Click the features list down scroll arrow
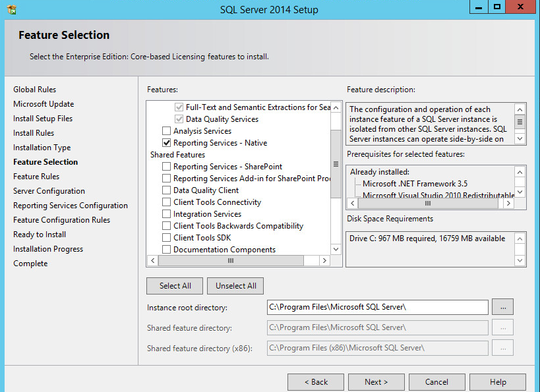Screen dimensions: 540x392 coord(336,249)
